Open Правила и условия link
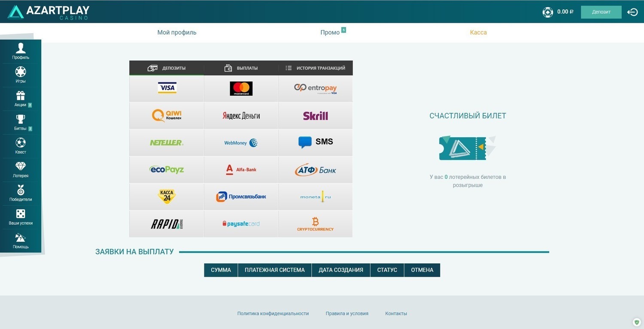The width and height of the screenshot is (644, 329). pyautogui.click(x=347, y=314)
